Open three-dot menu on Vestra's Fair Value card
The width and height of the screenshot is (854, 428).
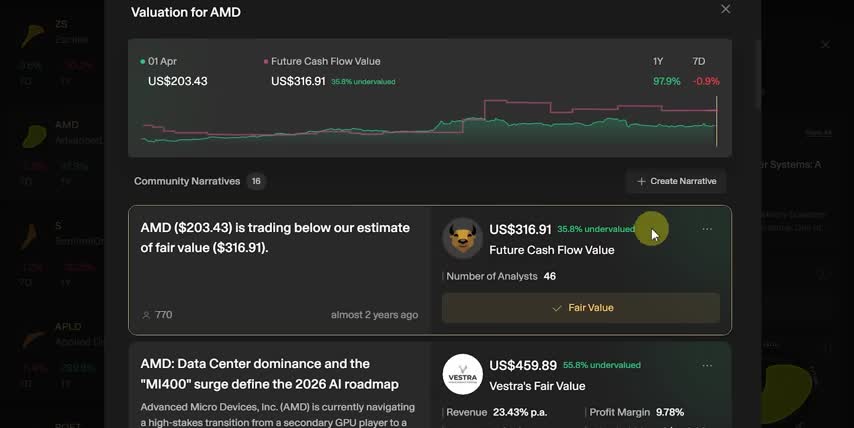coord(707,365)
